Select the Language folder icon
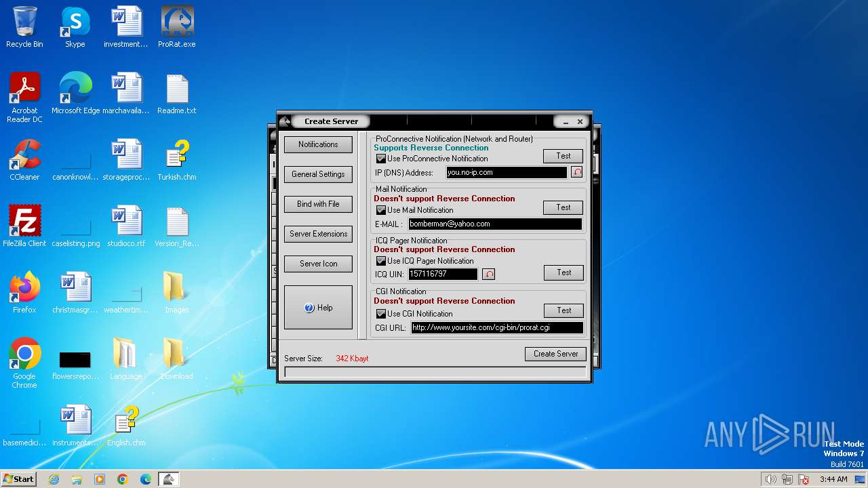This screenshot has width=868, height=488. (126, 359)
